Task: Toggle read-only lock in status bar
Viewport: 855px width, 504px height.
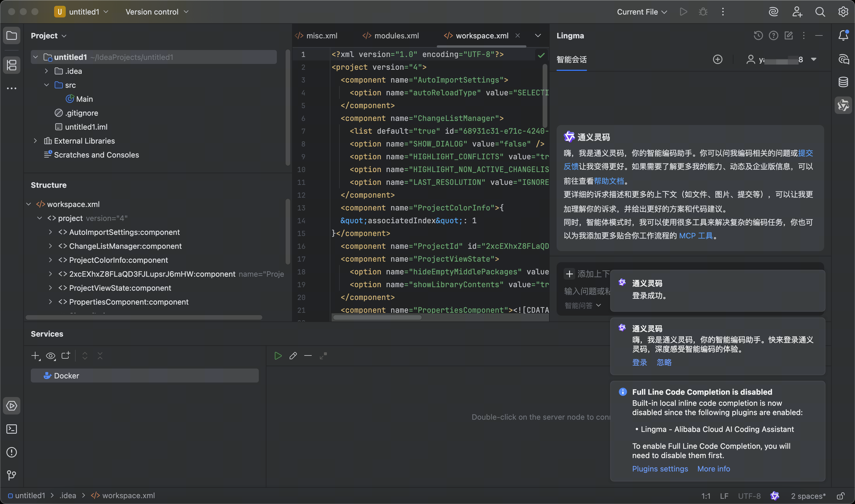Action: pyautogui.click(x=840, y=496)
